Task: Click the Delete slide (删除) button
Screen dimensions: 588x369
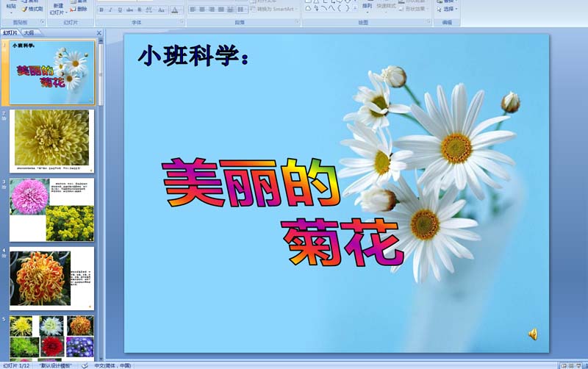Action: pyautogui.click(x=79, y=9)
